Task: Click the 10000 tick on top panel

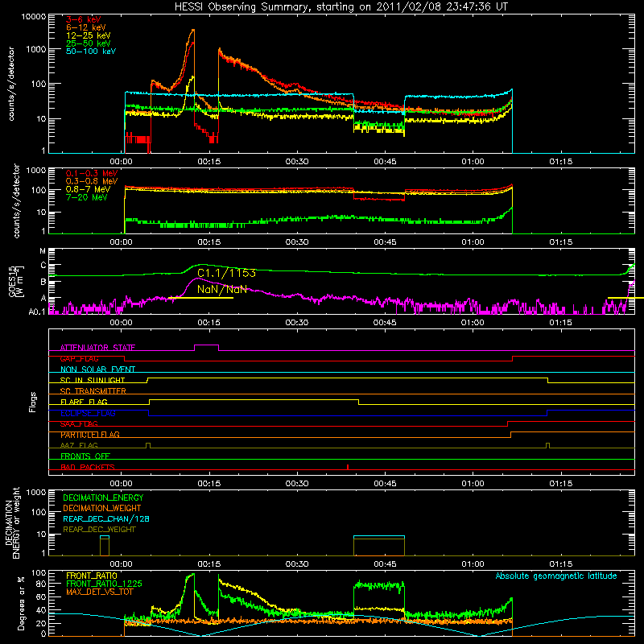Action: (x=34, y=17)
